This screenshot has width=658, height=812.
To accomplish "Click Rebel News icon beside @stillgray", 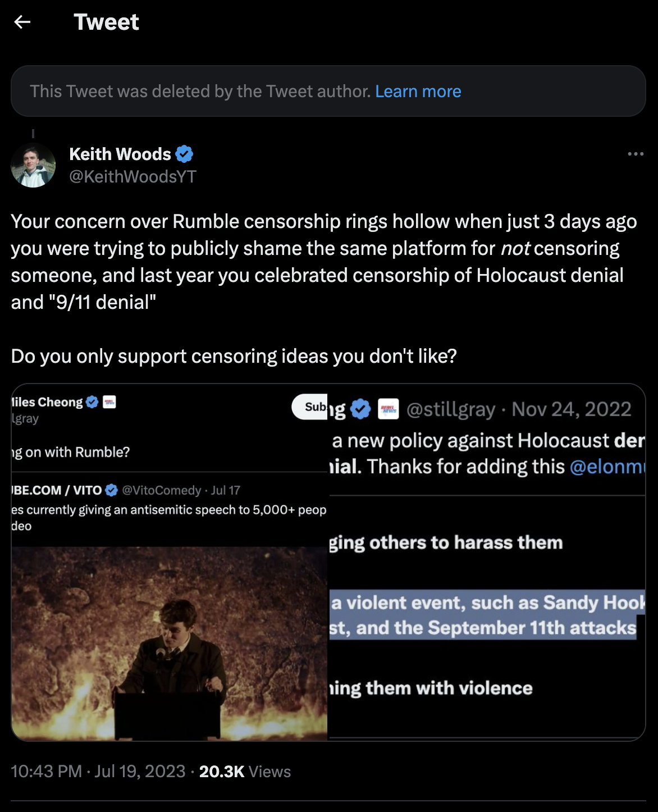I will click(389, 409).
